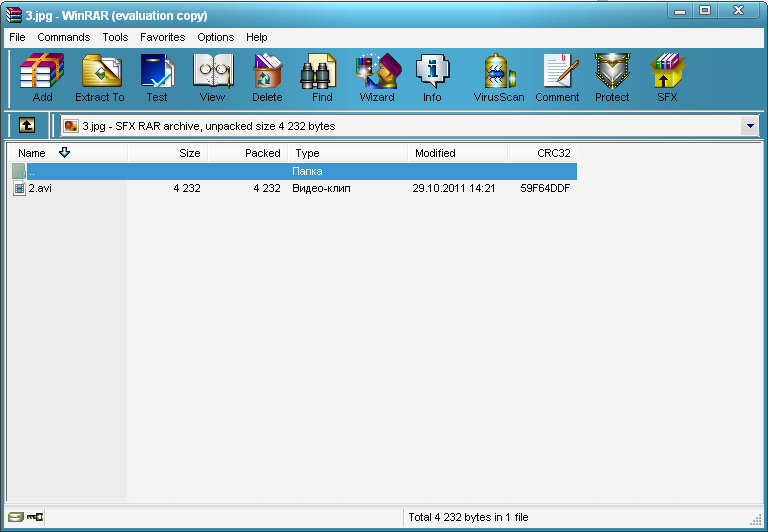Viewport: 768px width, 532px height.
Task: Maximize the WinRAR window
Action: (x=705, y=10)
